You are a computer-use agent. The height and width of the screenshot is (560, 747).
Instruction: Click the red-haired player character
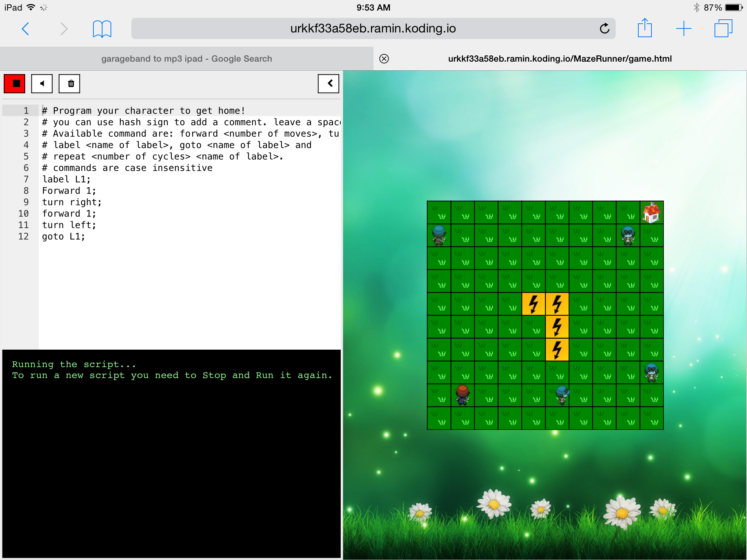[x=462, y=395]
